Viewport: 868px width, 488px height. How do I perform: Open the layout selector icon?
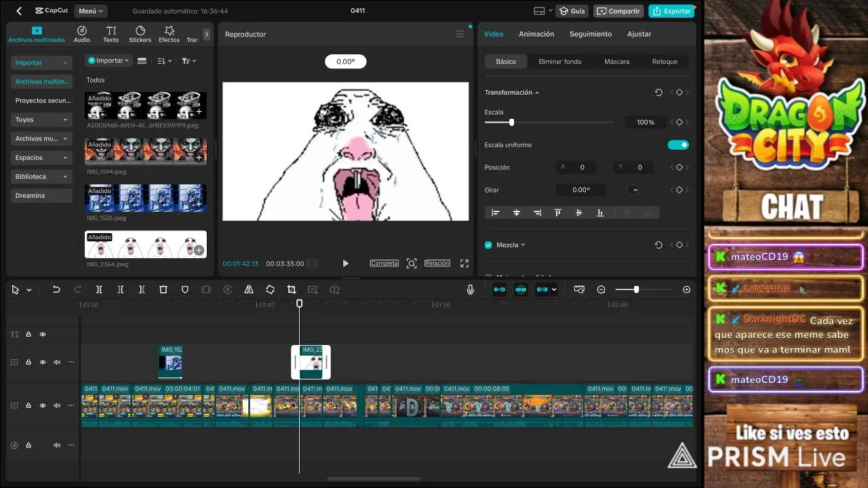(x=540, y=11)
